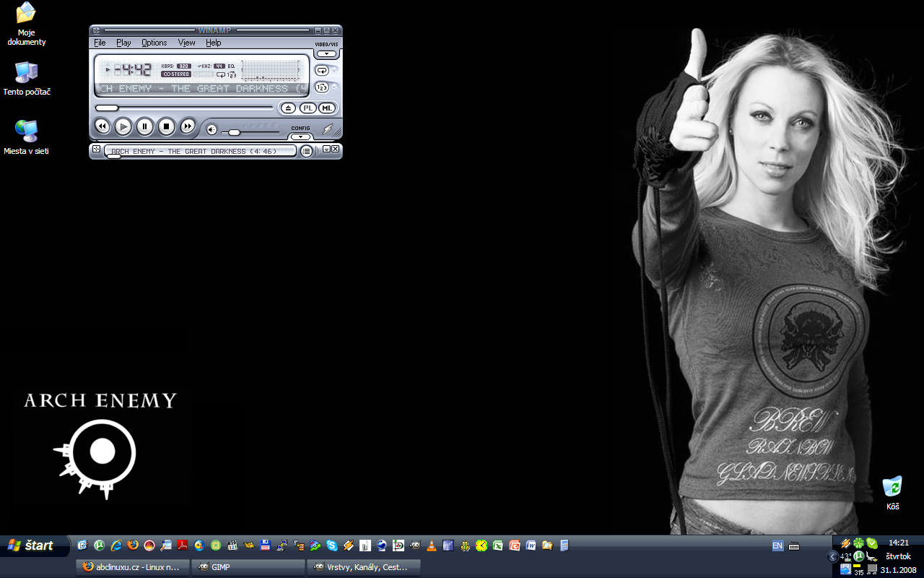Toggle shuffle mode in Winamp
Image resolution: width=924 pixels, height=578 pixels.
tap(322, 87)
